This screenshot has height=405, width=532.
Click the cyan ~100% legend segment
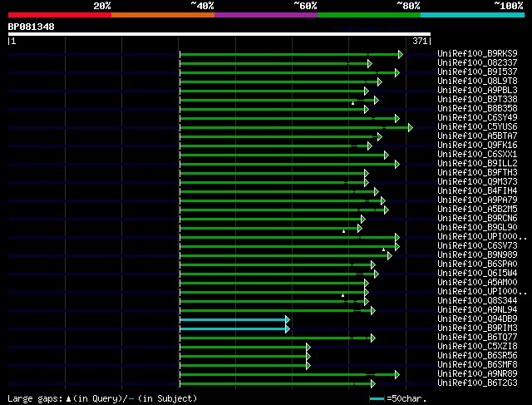click(473, 15)
